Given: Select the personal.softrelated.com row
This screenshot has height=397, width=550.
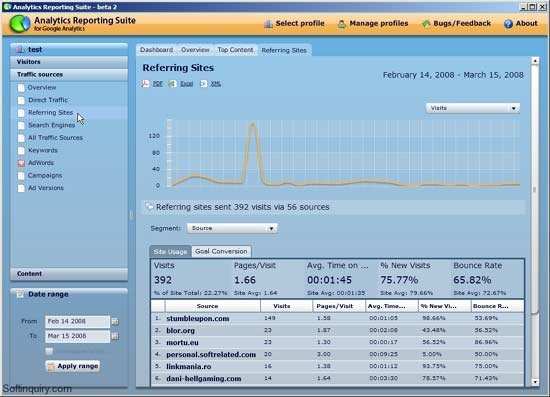Looking at the screenshot, I should (x=337, y=355).
